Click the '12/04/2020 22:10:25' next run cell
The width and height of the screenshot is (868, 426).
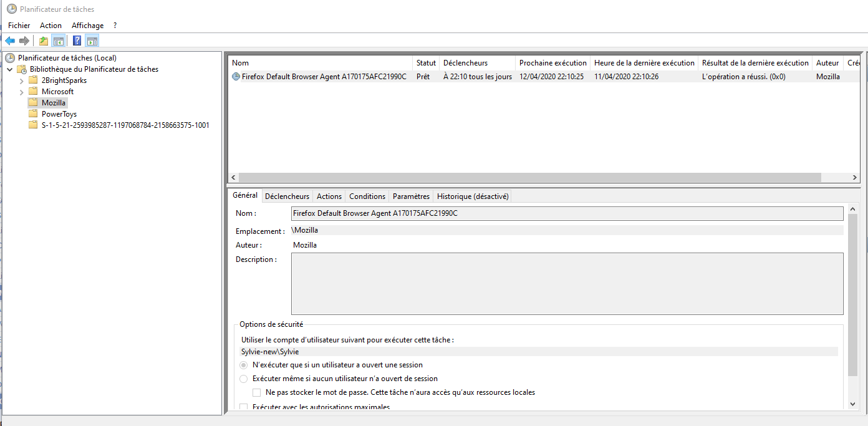551,77
